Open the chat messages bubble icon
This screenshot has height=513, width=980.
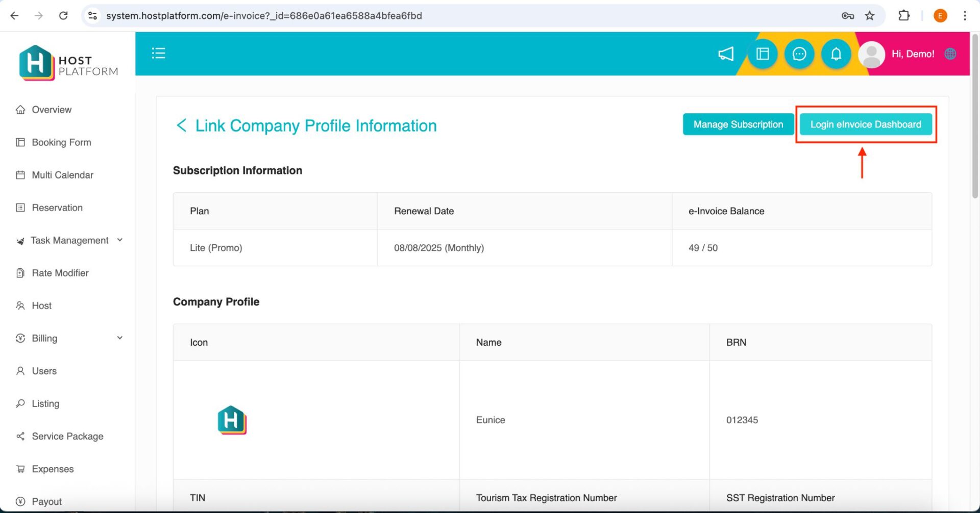click(799, 54)
